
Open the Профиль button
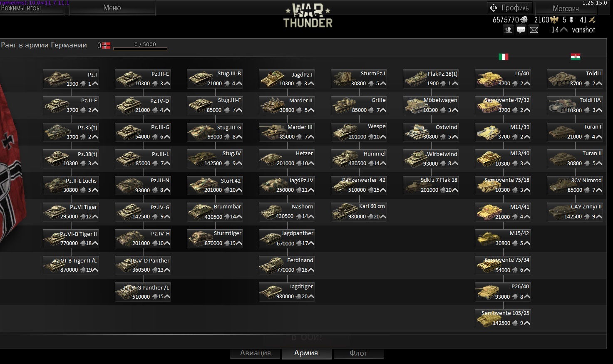point(510,8)
